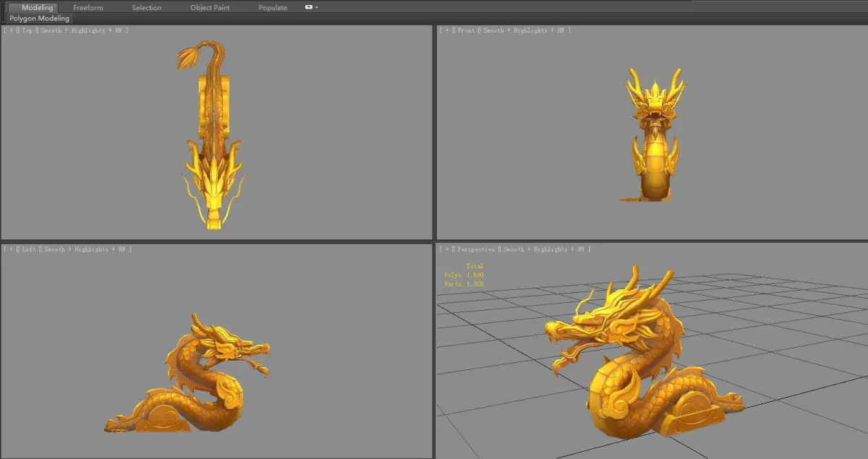Open Perspective viewport "Smooth + Highlights + HW" shading menu
The height and width of the screenshot is (459, 868).
point(544,249)
